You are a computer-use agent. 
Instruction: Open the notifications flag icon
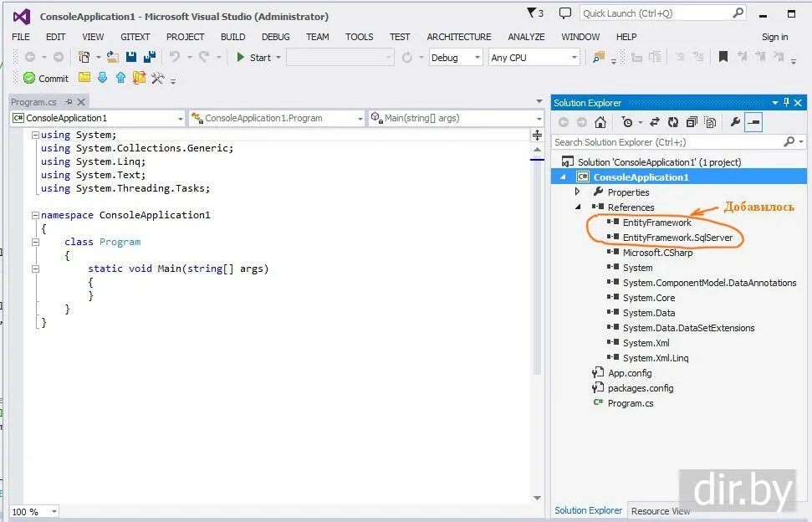pos(535,13)
